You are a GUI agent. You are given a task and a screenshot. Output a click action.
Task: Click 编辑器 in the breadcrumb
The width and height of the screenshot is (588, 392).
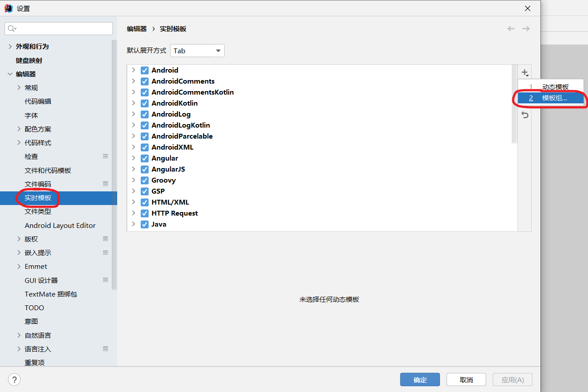tap(137, 29)
